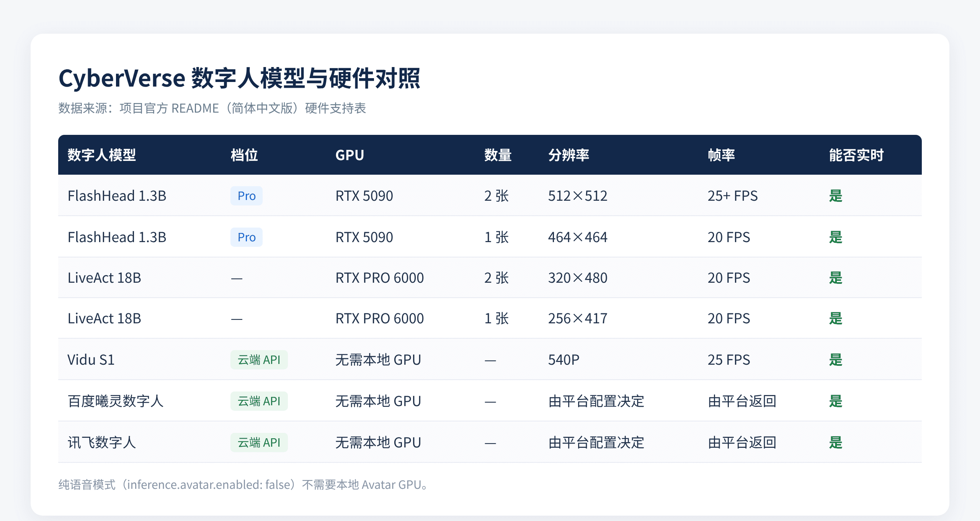Click the 云端 API badge in the 讯飞数字人 row
This screenshot has width=980, height=521.
(x=259, y=442)
